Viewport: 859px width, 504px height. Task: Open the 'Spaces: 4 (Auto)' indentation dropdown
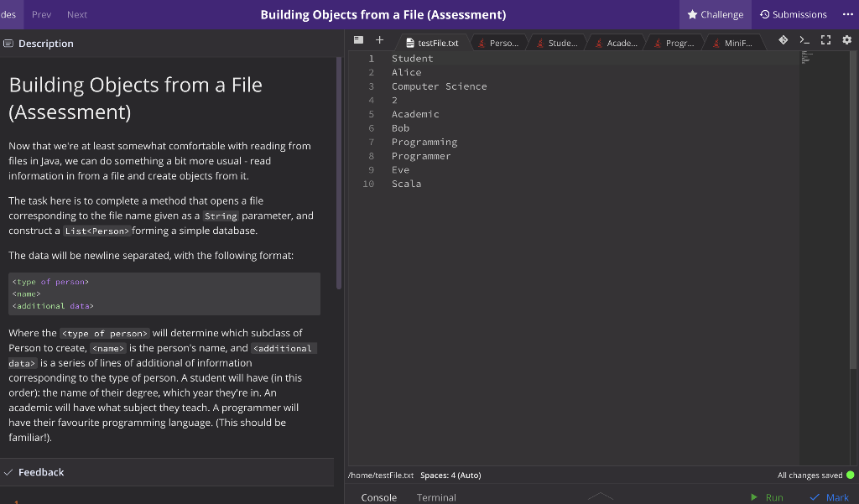point(450,475)
